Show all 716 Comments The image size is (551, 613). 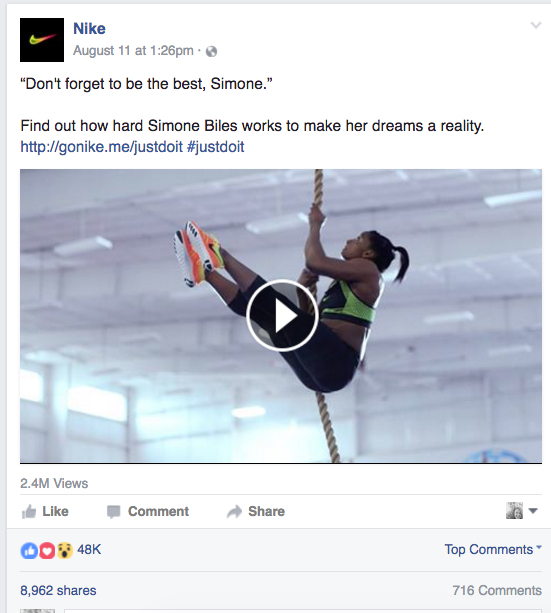click(497, 590)
